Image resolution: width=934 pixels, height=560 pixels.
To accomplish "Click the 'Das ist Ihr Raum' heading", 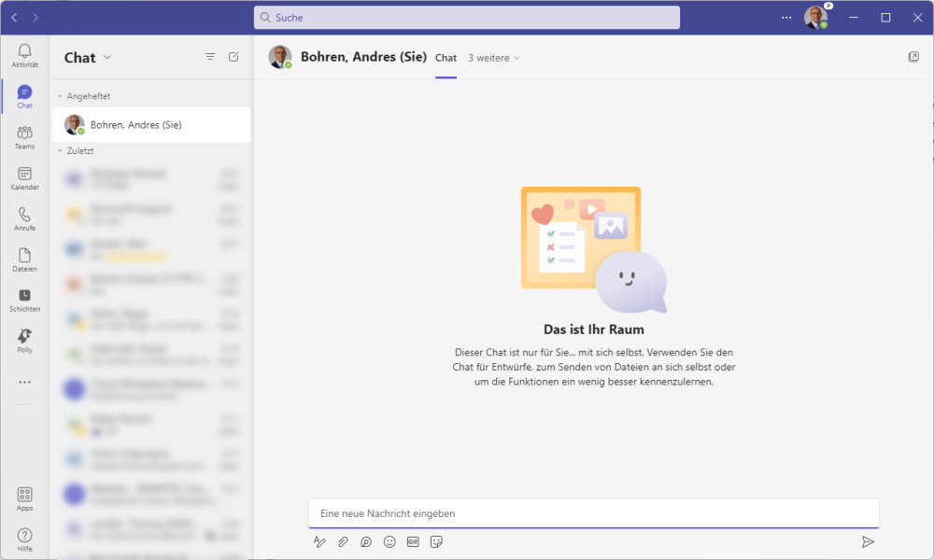I will pos(594,329).
